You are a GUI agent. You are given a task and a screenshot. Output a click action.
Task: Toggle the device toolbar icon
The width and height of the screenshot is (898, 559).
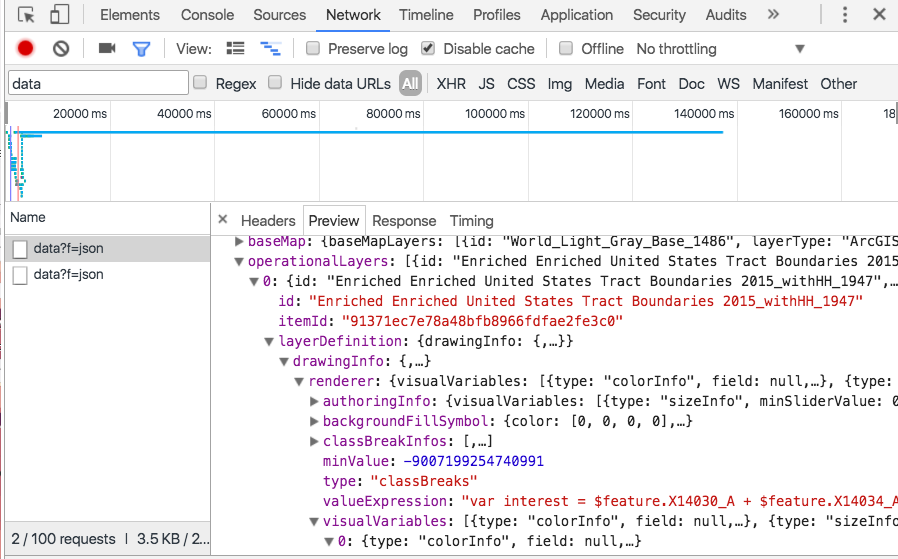click(x=59, y=15)
